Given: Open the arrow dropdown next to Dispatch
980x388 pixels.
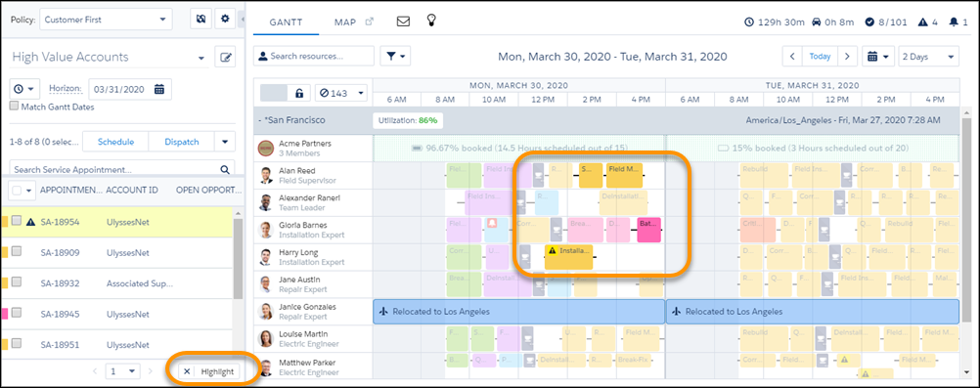Looking at the screenshot, I should tap(225, 142).
